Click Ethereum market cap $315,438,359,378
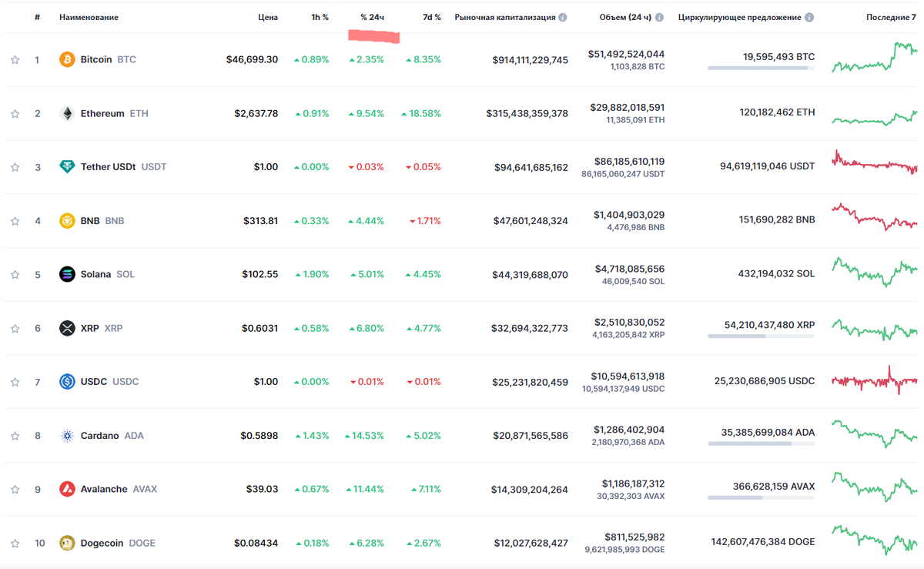This screenshot has height=569, width=924. pos(527,113)
